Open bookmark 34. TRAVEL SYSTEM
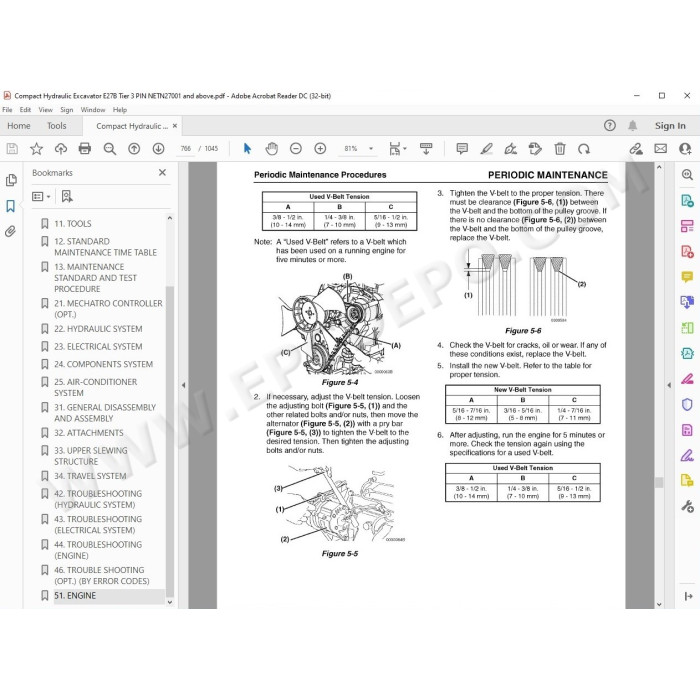 coord(90,476)
